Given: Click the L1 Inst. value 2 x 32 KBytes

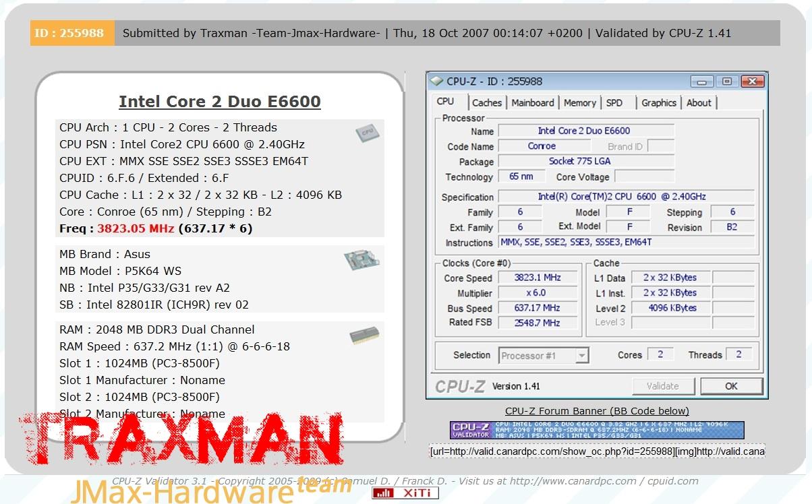Looking at the screenshot, I should pyautogui.click(x=670, y=293).
